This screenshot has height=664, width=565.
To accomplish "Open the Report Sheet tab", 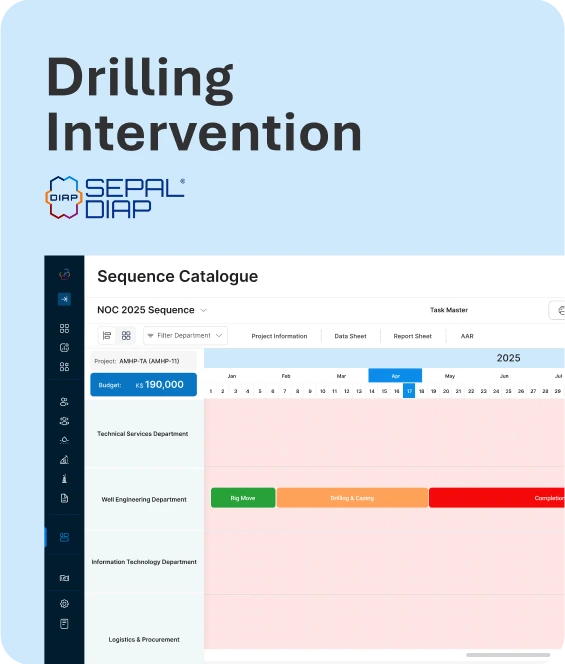I will click(413, 336).
